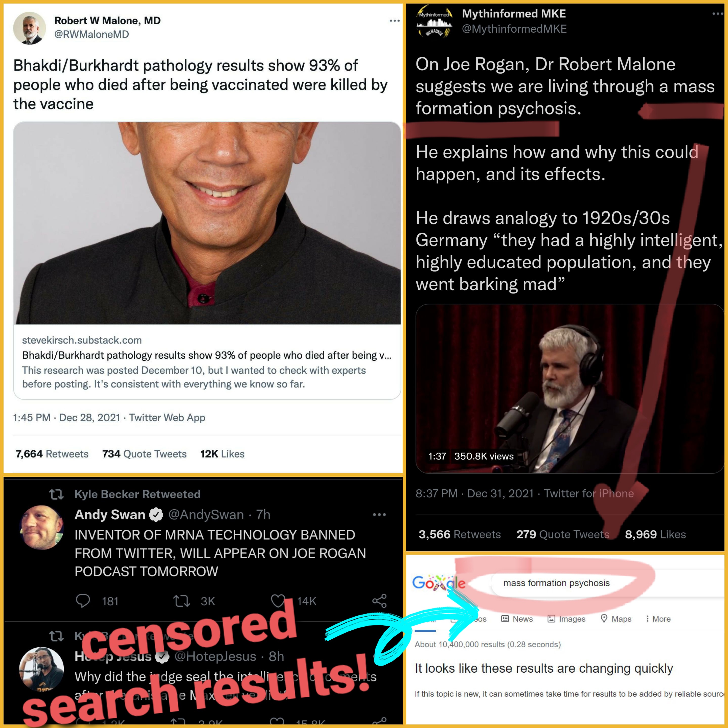Open the three-dot menu on Andy Swan's tweet

(379, 515)
